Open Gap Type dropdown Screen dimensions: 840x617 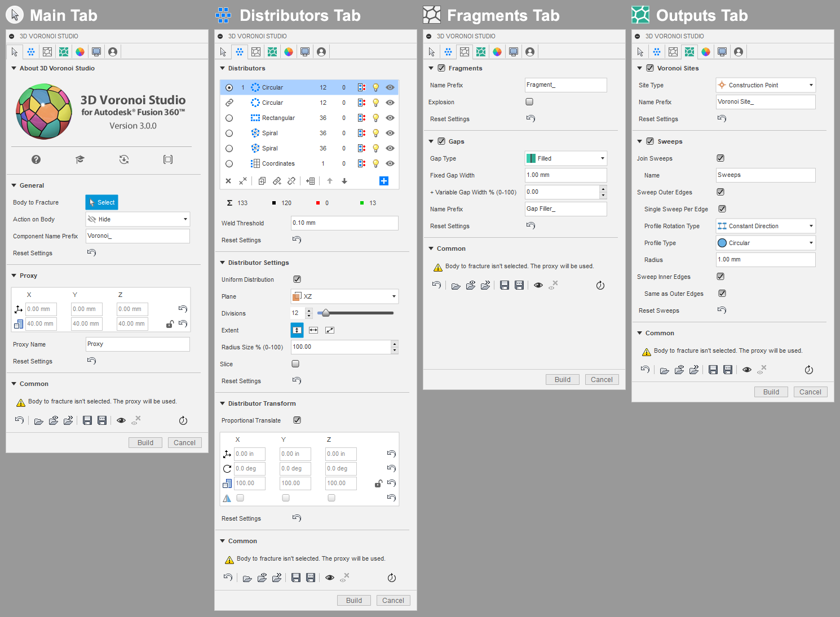(x=565, y=158)
